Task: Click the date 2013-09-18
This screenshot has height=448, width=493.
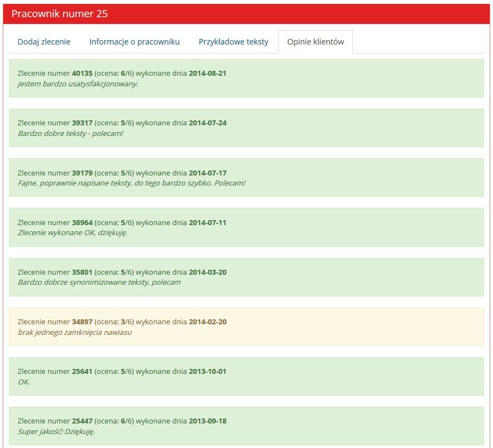Action: (x=207, y=421)
